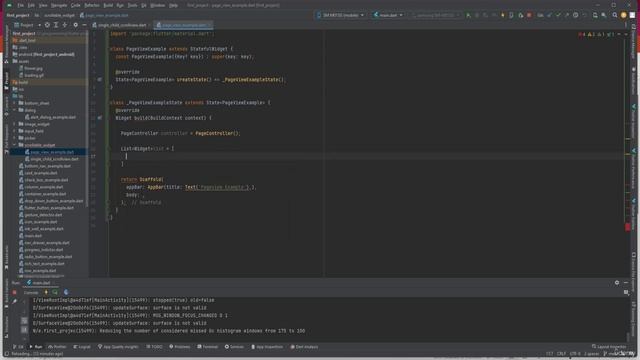Open Problems tool window button
Image resolution: width=640 pixels, height=360 pixels.
tap(180, 347)
